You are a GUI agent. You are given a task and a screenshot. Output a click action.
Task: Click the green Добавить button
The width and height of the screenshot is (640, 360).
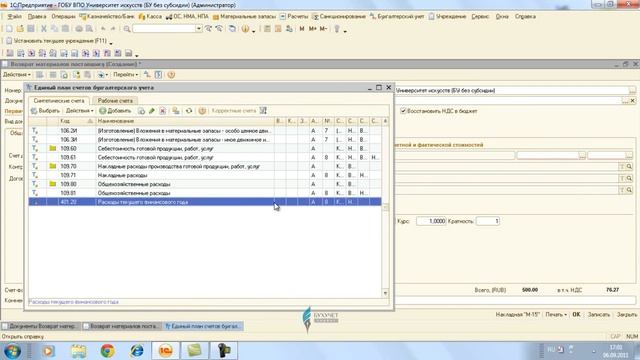point(115,111)
